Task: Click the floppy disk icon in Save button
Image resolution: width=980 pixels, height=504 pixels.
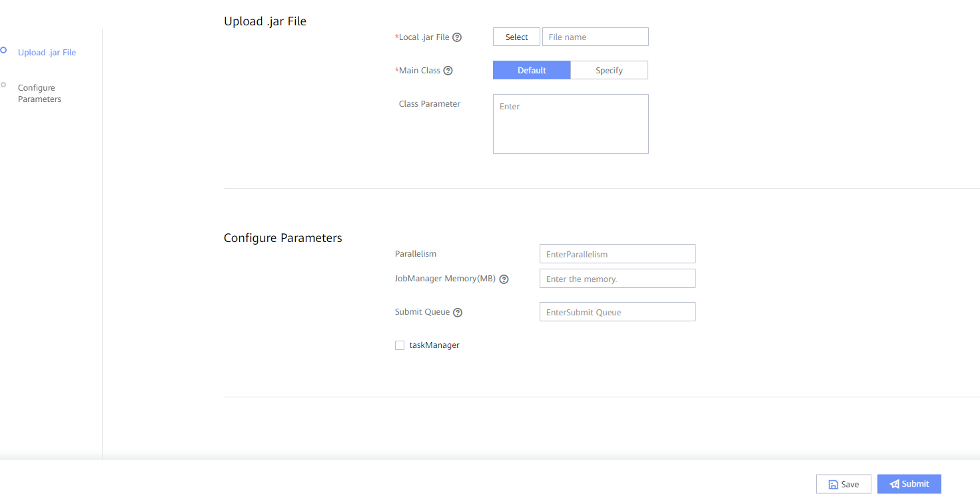Action: click(x=833, y=485)
